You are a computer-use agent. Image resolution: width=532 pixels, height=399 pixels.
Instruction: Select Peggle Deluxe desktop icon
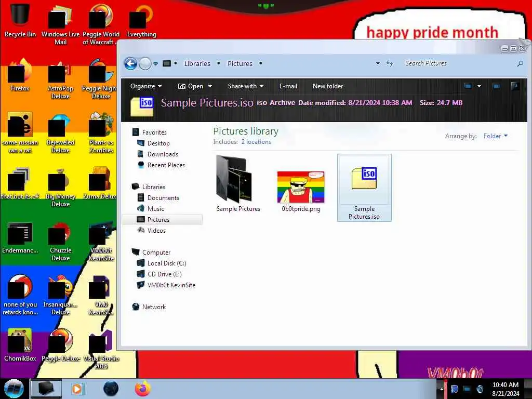pyautogui.click(x=60, y=345)
